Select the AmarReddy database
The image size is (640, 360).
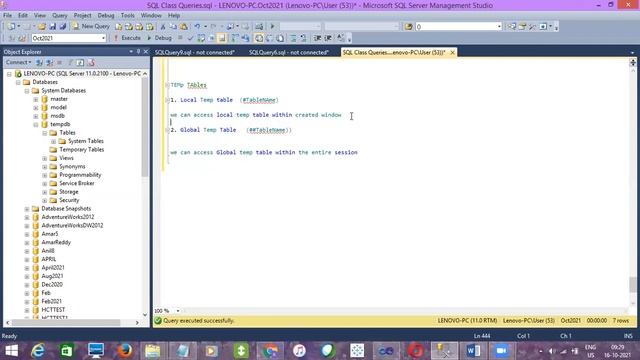click(56, 242)
